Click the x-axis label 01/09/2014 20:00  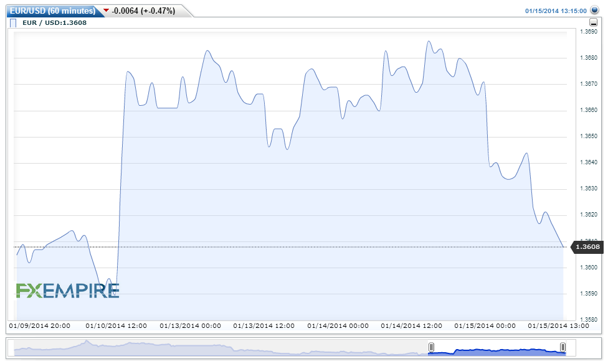point(39,326)
